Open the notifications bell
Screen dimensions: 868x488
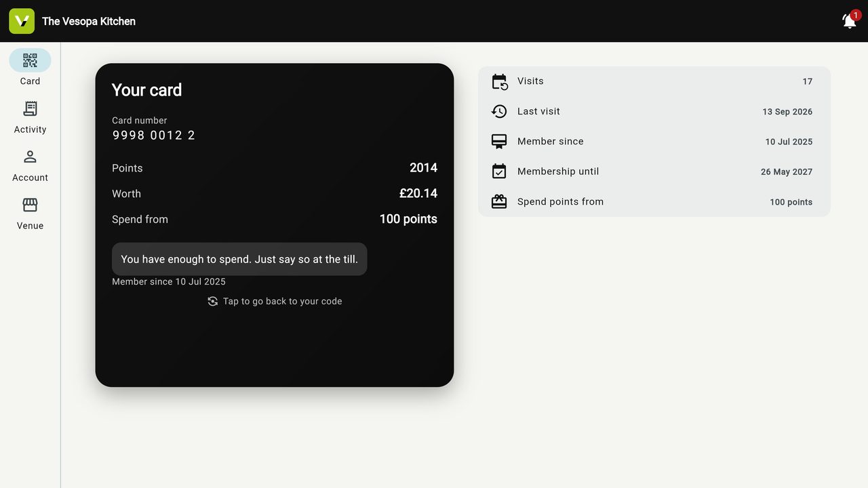tap(850, 21)
